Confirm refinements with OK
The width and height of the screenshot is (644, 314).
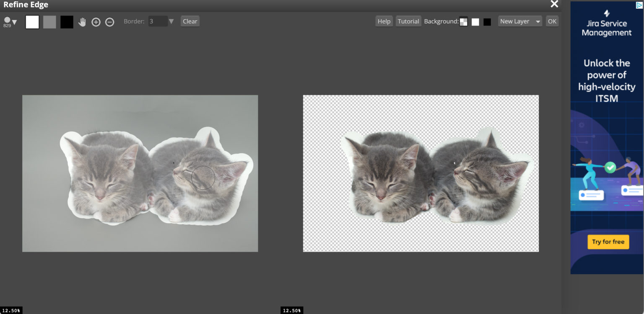(x=552, y=21)
